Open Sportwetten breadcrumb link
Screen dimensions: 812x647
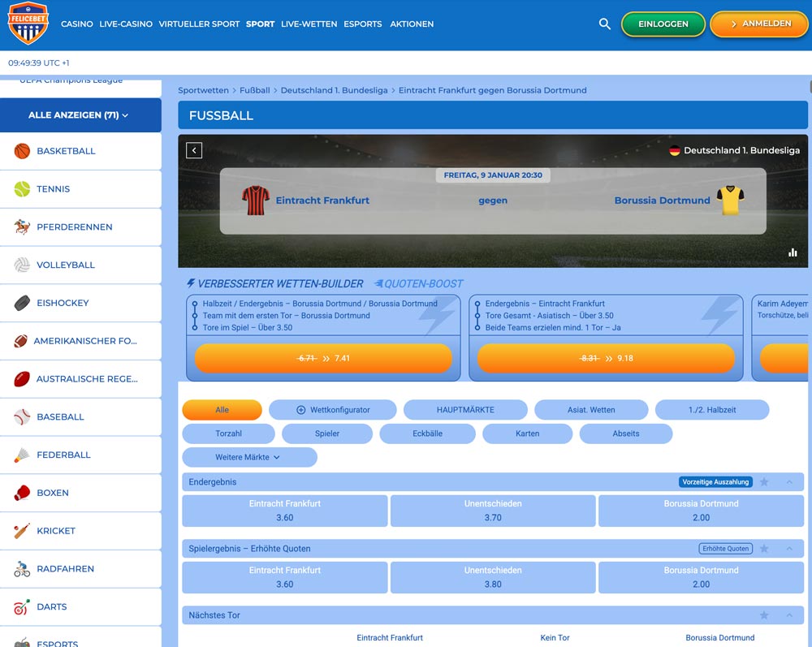click(x=204, y=90)
